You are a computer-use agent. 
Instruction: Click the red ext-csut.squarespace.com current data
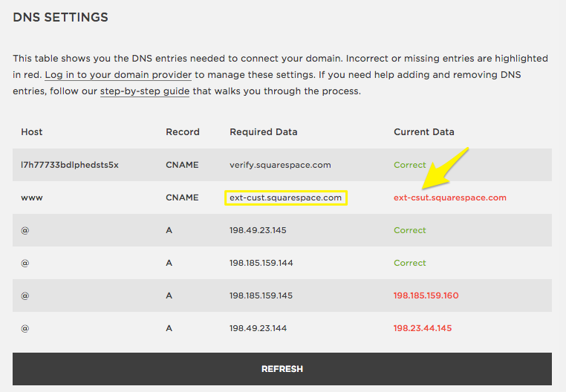click(449, 197)
